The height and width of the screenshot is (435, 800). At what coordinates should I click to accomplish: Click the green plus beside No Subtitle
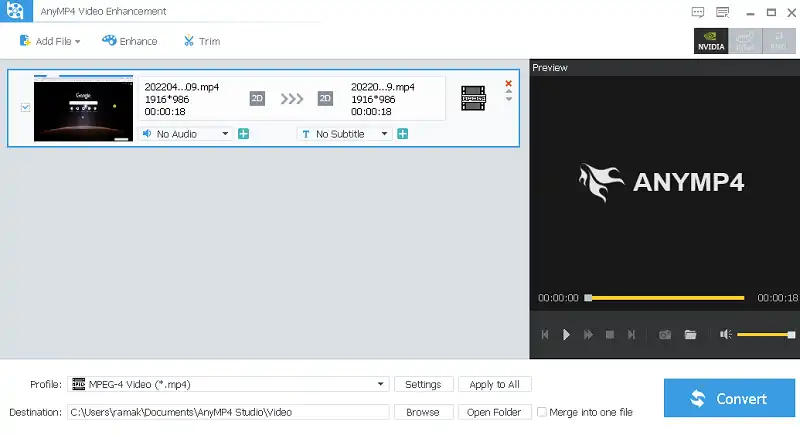(402, 134)
